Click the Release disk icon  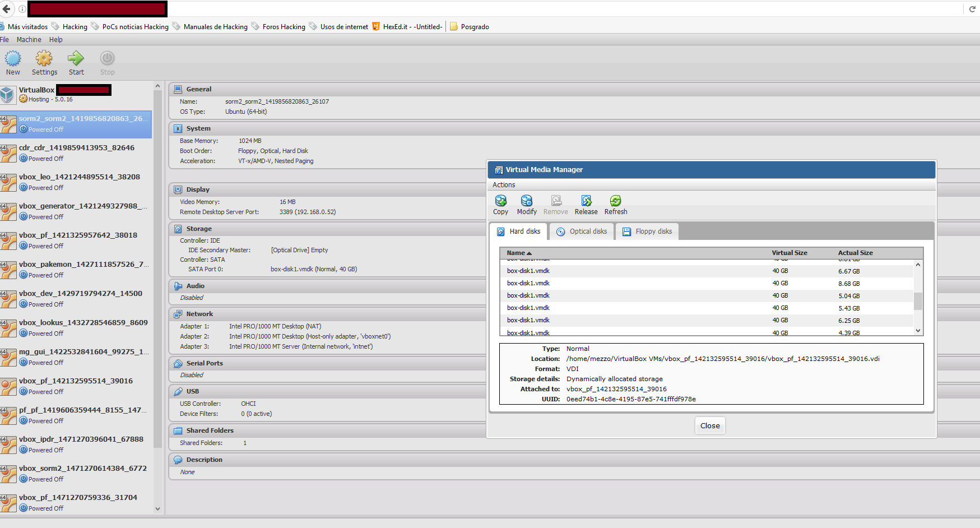(586, 201)
